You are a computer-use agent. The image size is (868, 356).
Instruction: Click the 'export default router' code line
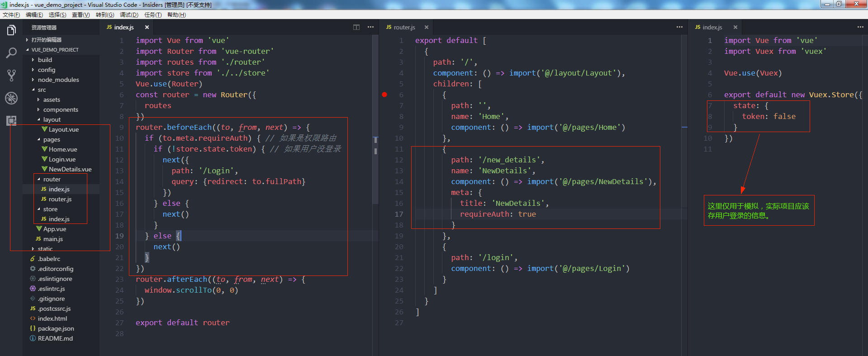[x=183, y=323]
